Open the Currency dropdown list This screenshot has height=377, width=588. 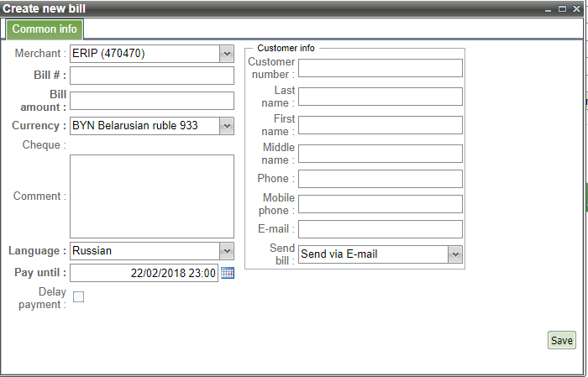pos(226,126)
